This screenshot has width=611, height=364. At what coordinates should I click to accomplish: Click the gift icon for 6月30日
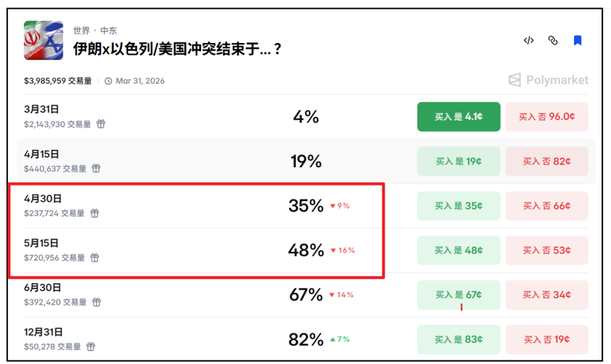pos(96,302)
